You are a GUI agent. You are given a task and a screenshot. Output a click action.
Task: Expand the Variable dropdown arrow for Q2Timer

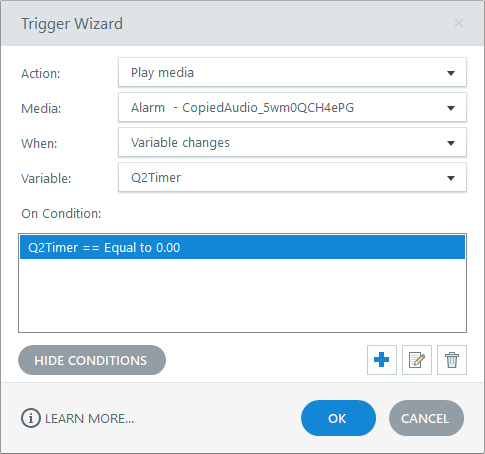451,178
